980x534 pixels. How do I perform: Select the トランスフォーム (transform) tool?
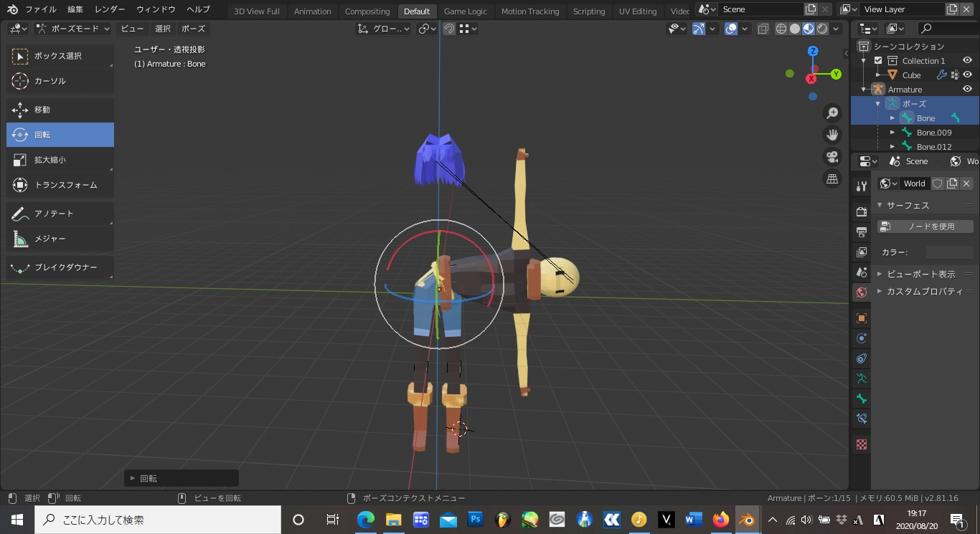coord(60,185)
